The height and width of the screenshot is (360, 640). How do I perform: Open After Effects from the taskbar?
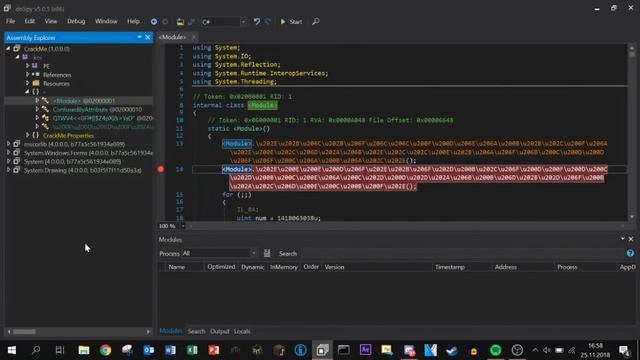tap(365, 350)
